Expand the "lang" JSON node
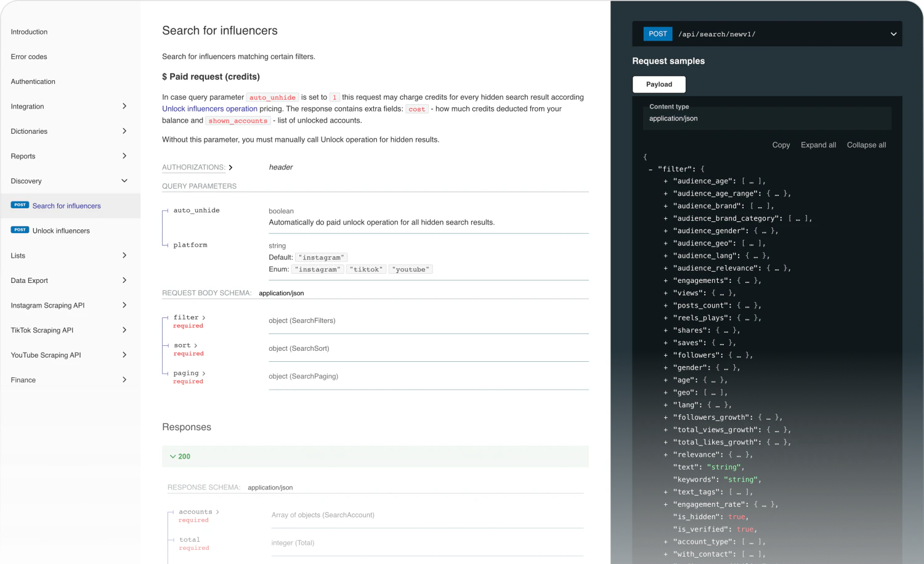Image resolution: width=924 pixels, height=564 pixels. click(x=666, y=405)
